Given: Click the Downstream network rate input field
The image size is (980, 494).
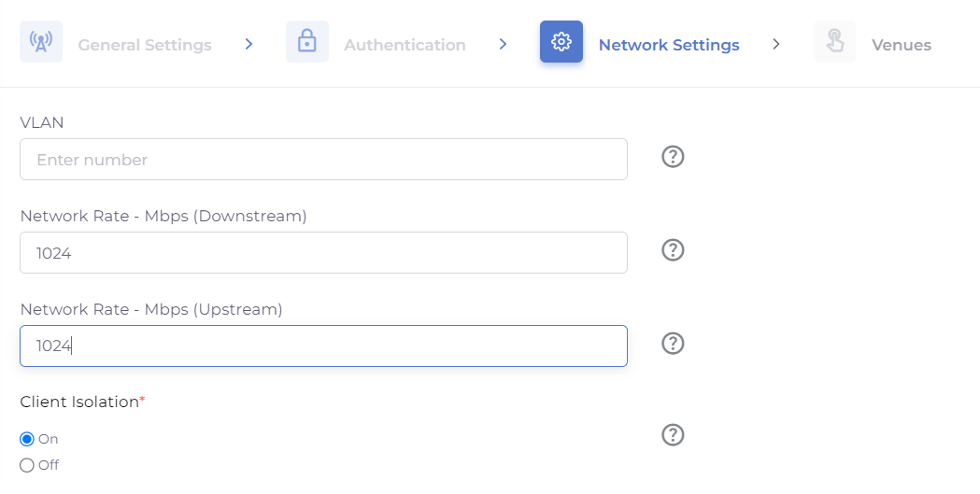Looking at the screenshot, I should [323, 253].
